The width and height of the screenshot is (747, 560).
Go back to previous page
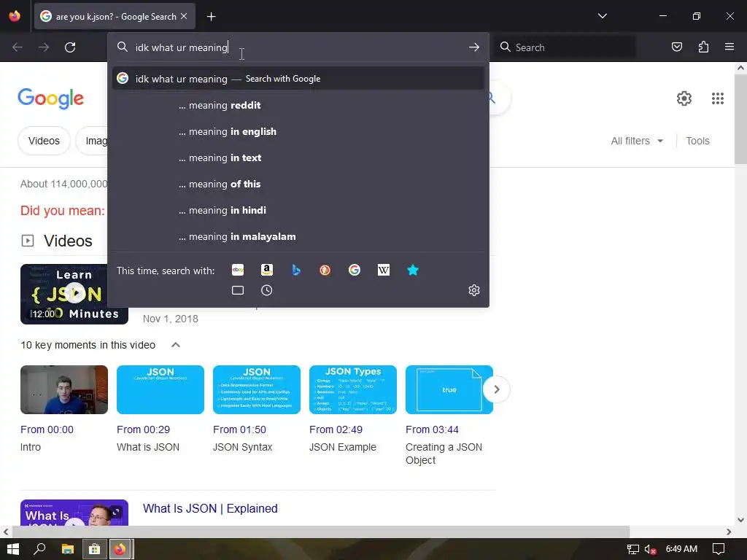pyautogui.click(x=18, y=47)
